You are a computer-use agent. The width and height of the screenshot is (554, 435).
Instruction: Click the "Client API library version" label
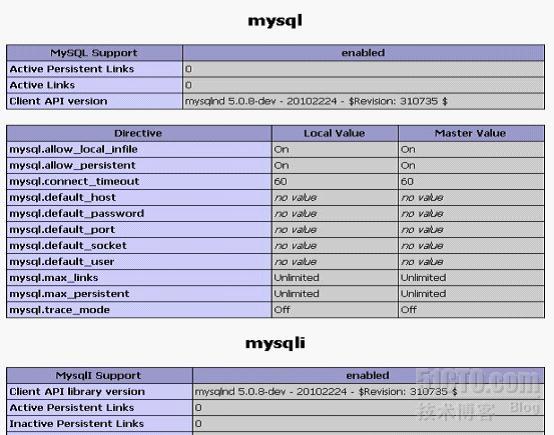click(77, 392)
